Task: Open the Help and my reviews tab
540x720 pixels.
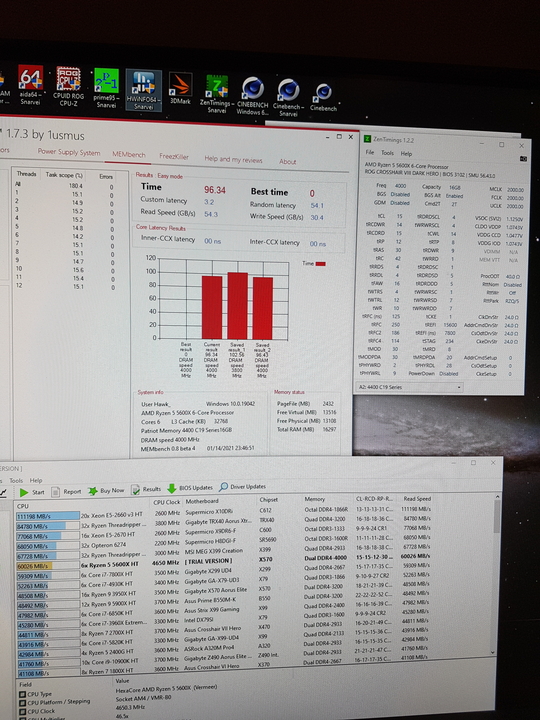Action: pyautogui.click(x=233, y=159)
